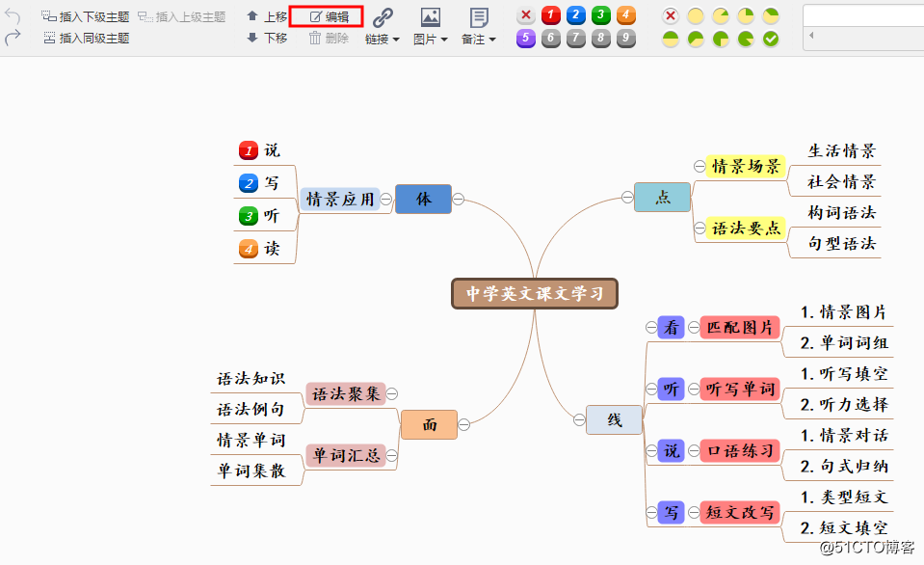Set priority 4 orange badge
This screenshot has height=565, width=924.
[626, 15]
